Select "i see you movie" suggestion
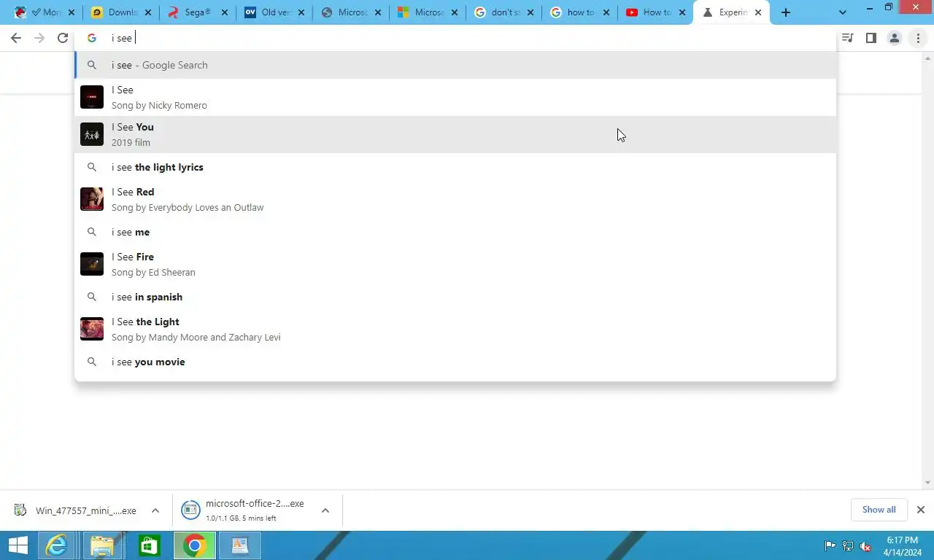Viewport: 934px width, 560px height. click(x=455, y=362)
